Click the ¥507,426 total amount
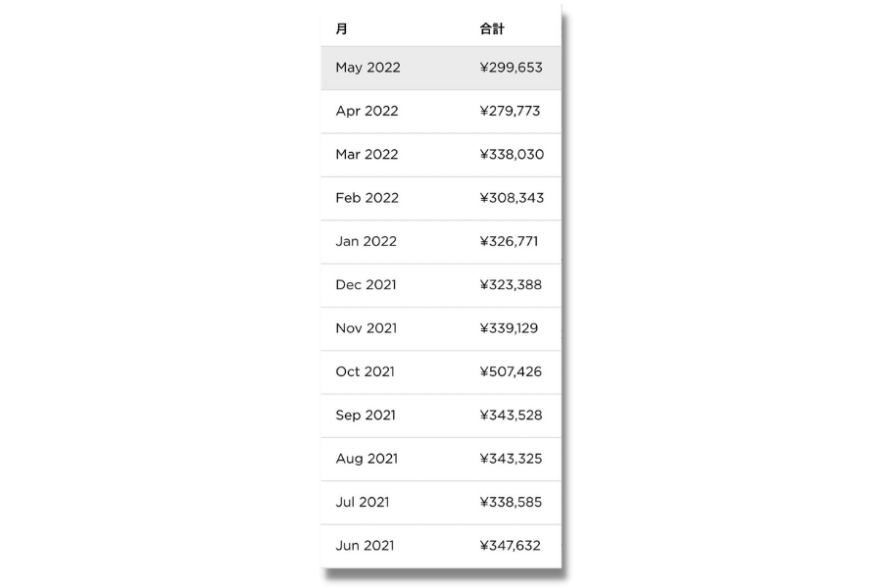 (x=511, y=372)
